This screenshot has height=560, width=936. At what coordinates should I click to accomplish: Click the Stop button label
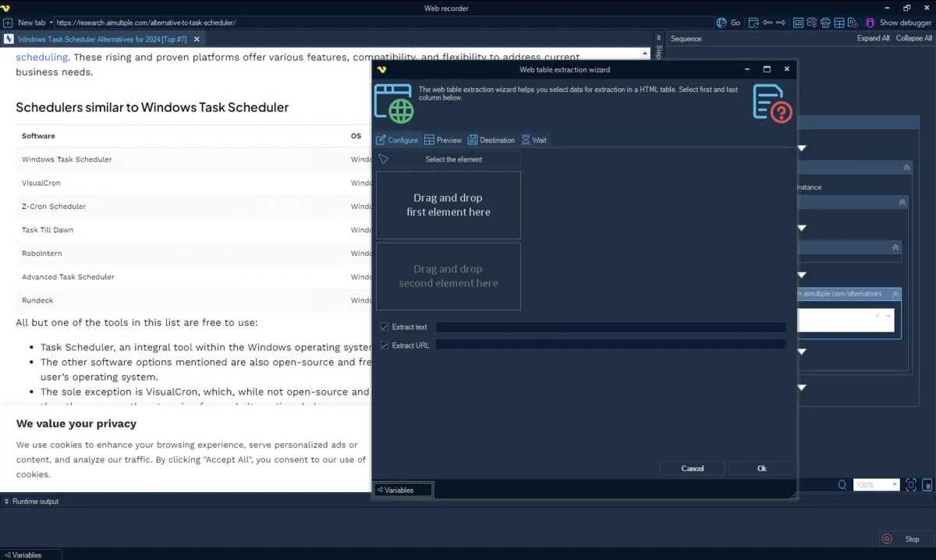coord(912,539)
